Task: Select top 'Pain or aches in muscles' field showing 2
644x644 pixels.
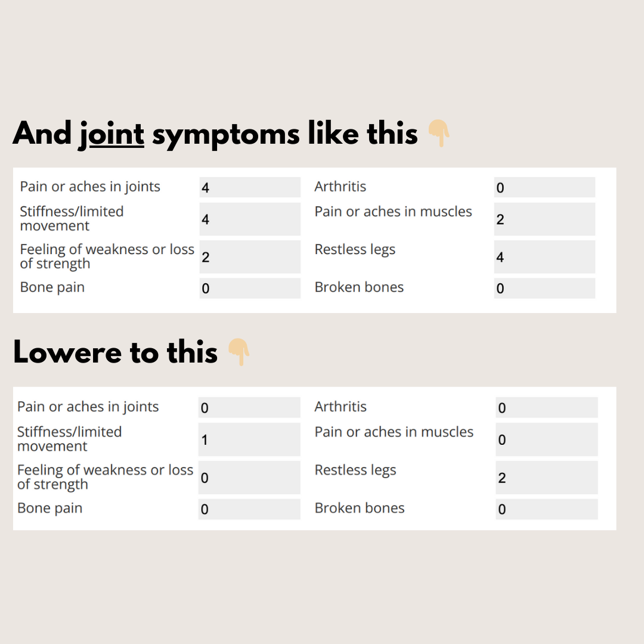Action: coord(544,219)
